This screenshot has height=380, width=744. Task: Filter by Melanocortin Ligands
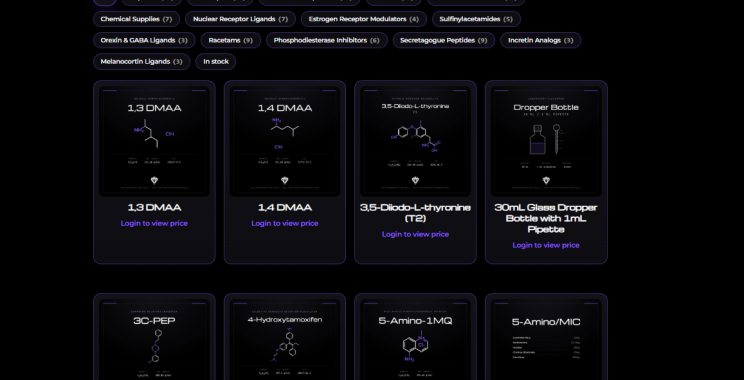(141, 62)
